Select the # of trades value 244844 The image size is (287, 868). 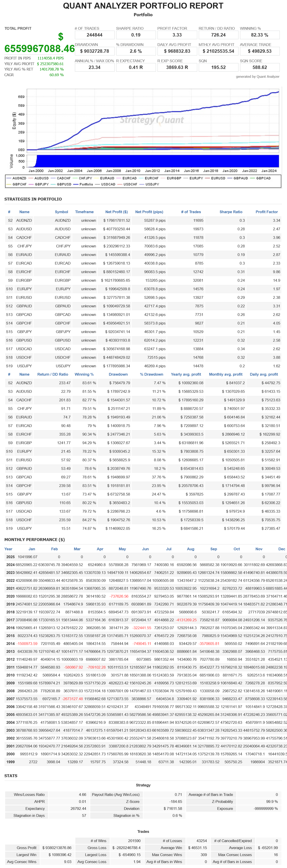tap(95, 35)
